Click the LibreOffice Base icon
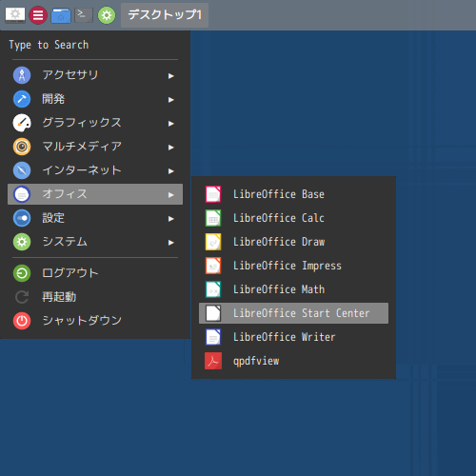The image size is (476, 476). [x=213, y=194]
